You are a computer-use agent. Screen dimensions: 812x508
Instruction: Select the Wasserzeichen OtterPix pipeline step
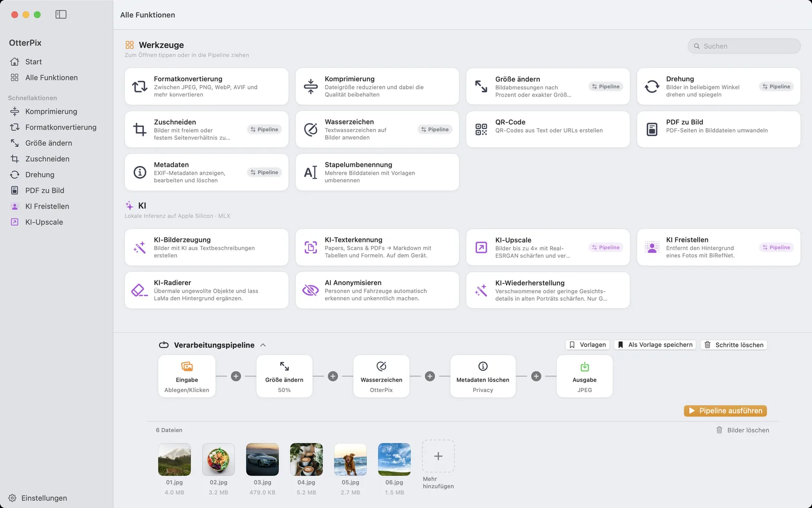coord(381,376)
